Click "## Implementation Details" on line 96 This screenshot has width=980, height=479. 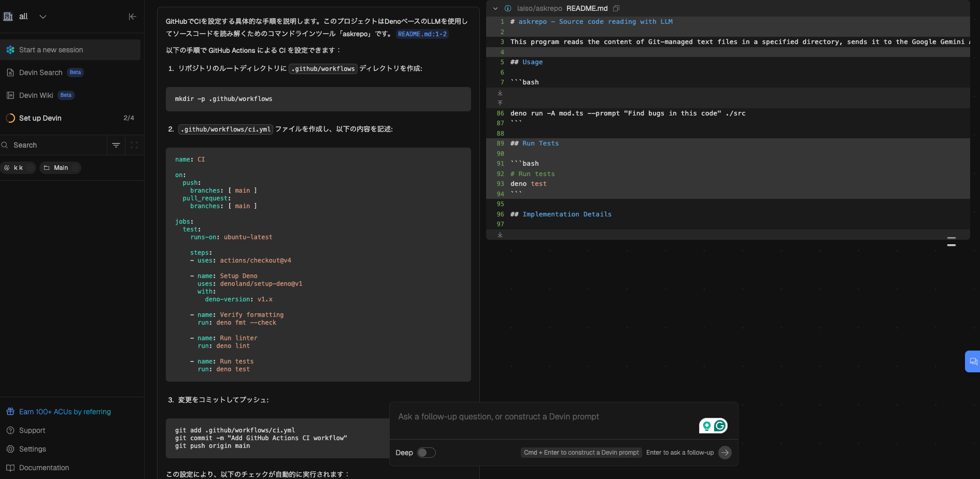pyautogui.click(x=561, y=214)
